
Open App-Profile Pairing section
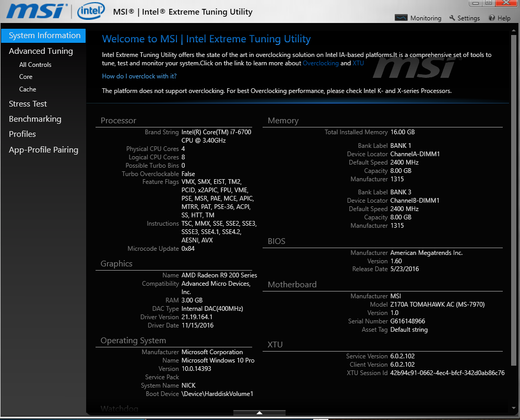[43, 150]
